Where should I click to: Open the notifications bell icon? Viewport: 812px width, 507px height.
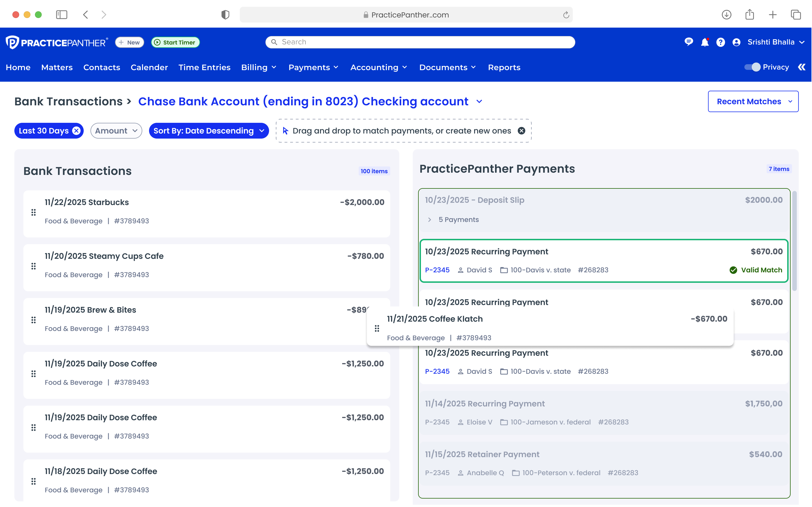705,42
